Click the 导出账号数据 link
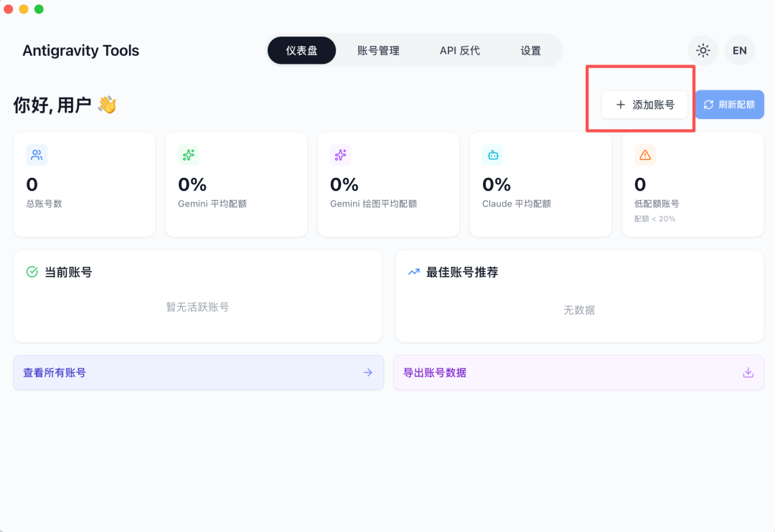The image size is (775, 532). [x=435, y=373]
